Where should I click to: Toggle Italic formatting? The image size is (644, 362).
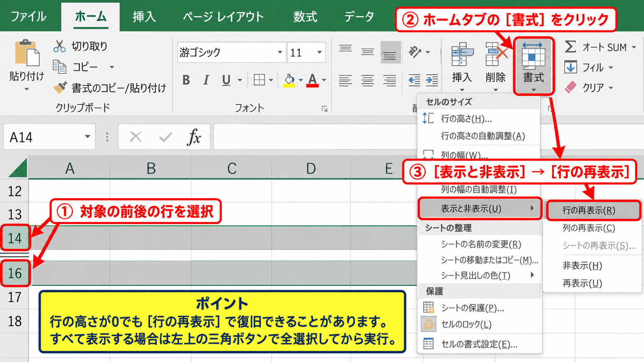206,80
